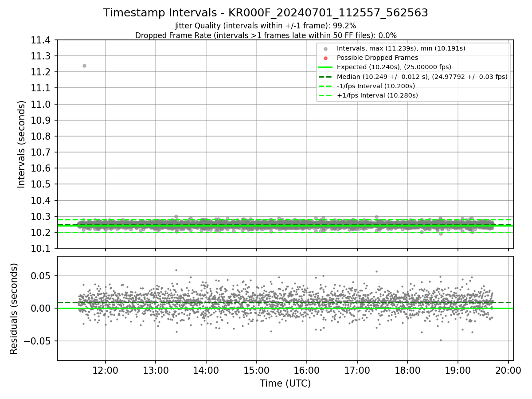532x399 pixels.
Task: Select the Dropped Frame Rate 0.0% subtitle line
Action: pyautogui.click(x=266, y=35)
